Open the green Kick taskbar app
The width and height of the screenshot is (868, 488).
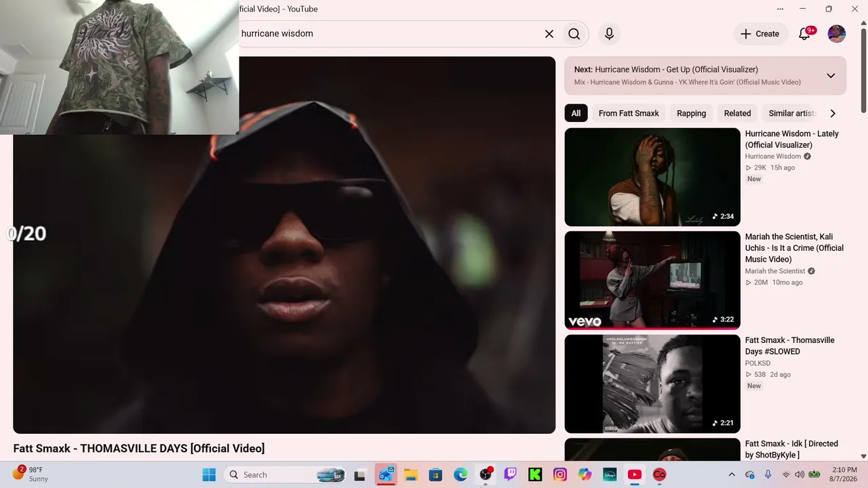pyautogui.click(x=535, y=474)
